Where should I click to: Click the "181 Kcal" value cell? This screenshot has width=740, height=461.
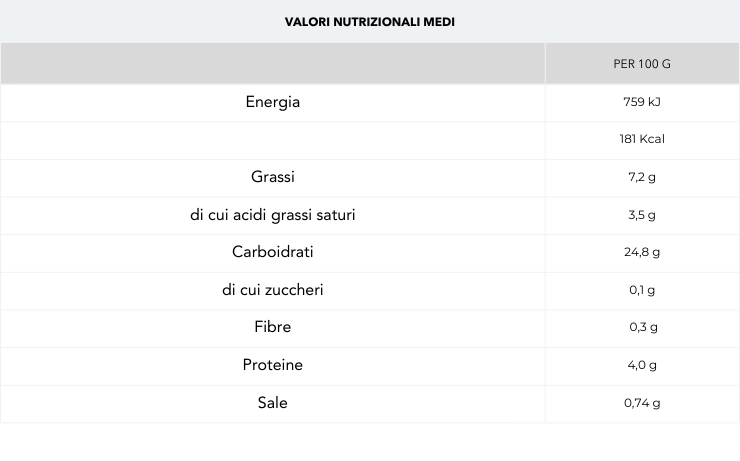(642, 139)
